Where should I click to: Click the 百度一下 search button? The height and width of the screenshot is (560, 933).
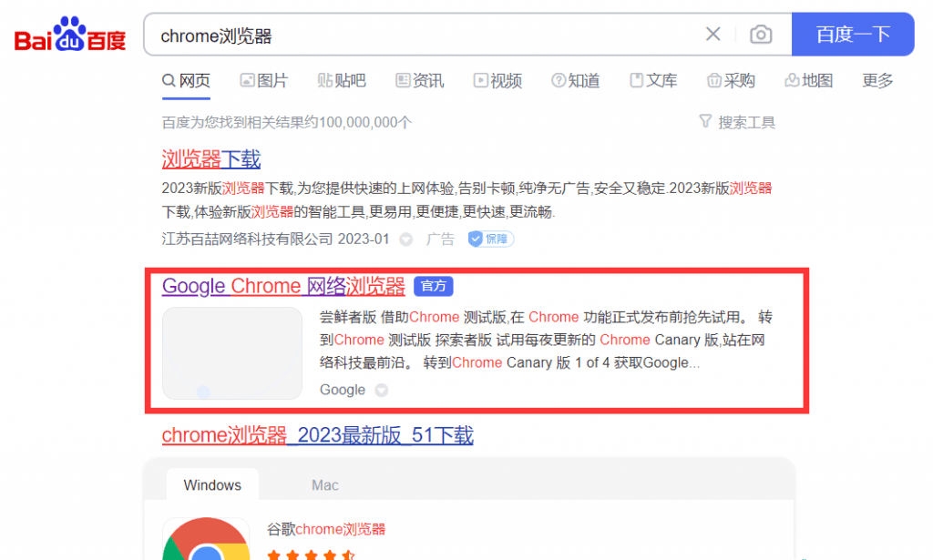[853, 35]
